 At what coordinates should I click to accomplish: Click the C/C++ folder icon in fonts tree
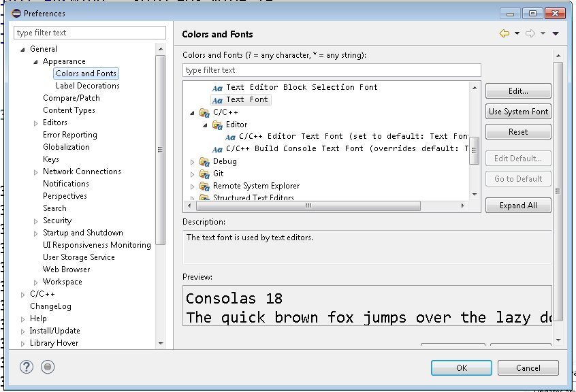[204, 112]
